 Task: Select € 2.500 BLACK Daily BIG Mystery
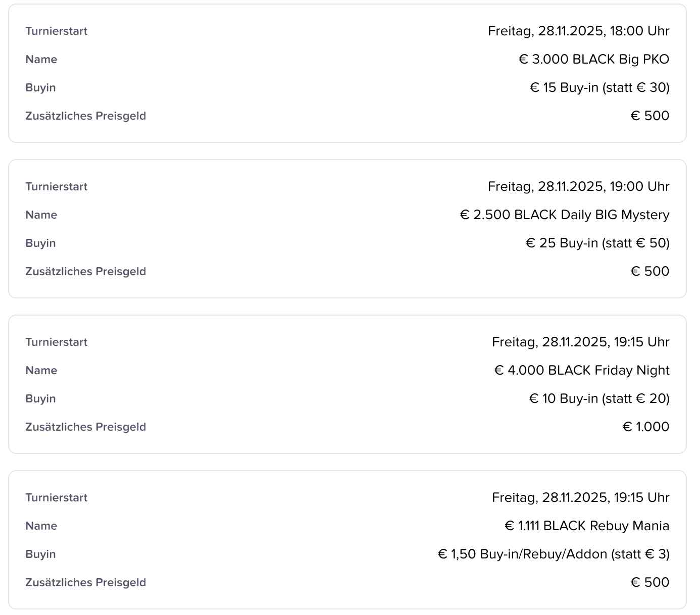[564, 215]
